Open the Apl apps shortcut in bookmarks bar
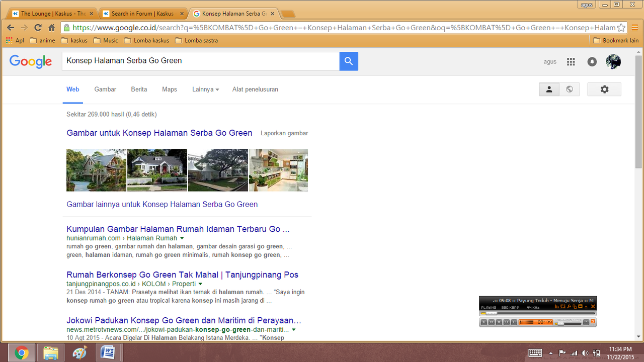The height and width of the screenshot is (362, 644). 15,40
